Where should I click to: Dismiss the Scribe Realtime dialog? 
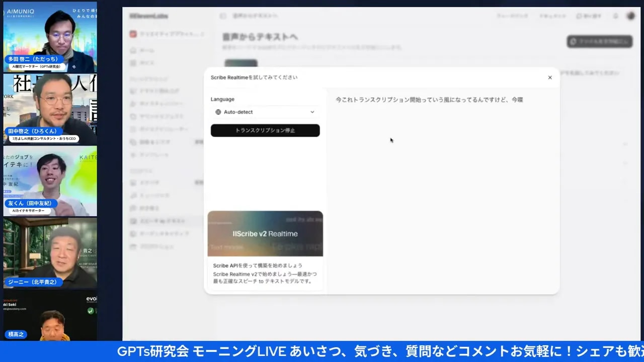(x=550, y=77)
